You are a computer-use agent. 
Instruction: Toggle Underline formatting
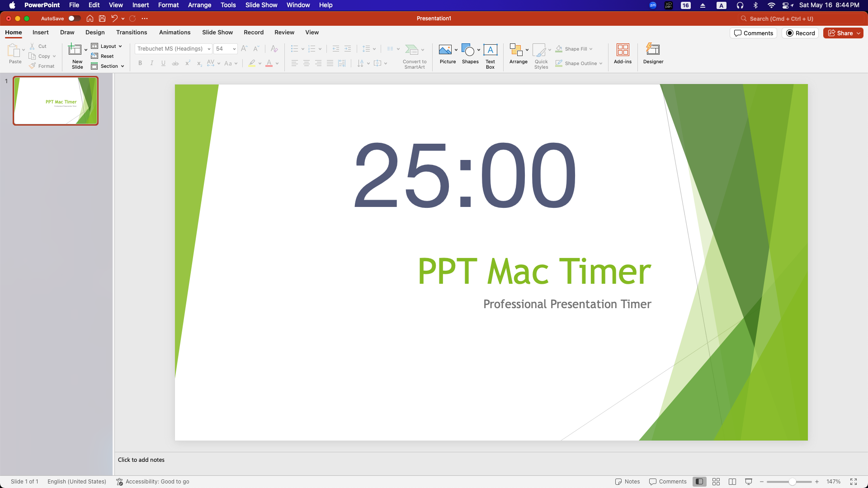(163, 63)
